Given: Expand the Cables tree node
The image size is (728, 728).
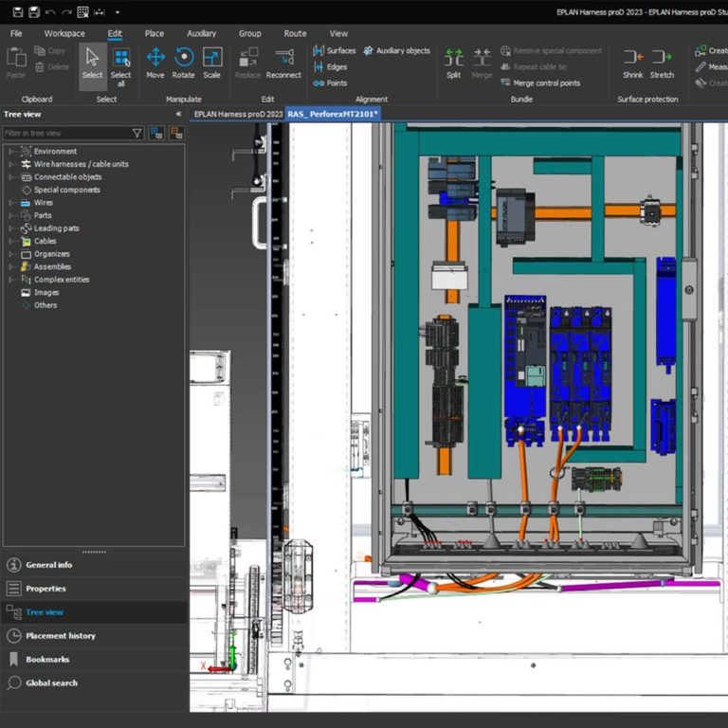Looking at the screenshot, I should point(11,241).
